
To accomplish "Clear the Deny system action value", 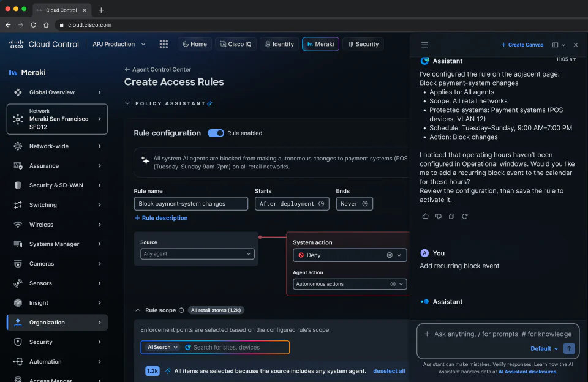I will click(390, 255).
